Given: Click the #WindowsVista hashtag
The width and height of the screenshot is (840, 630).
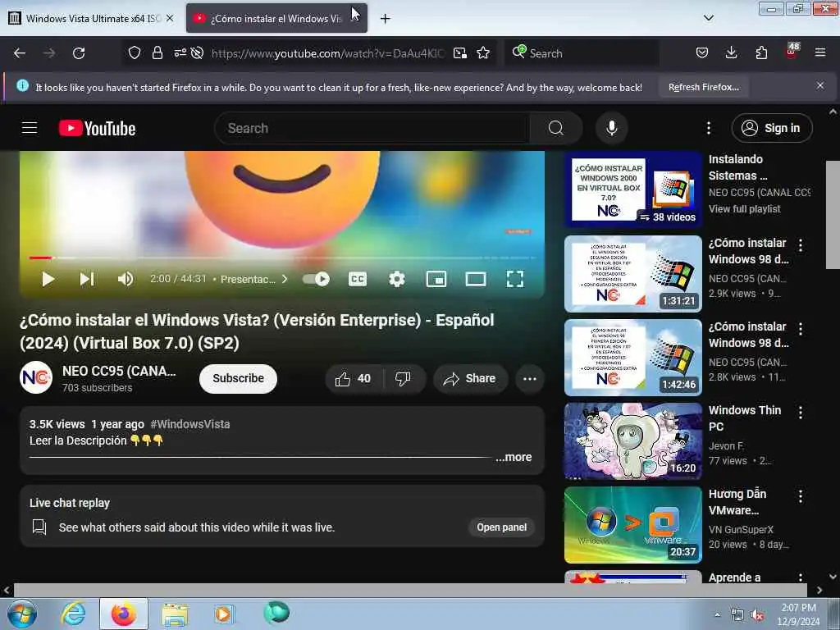Looking at the screenshot, I should coord(190,424).
